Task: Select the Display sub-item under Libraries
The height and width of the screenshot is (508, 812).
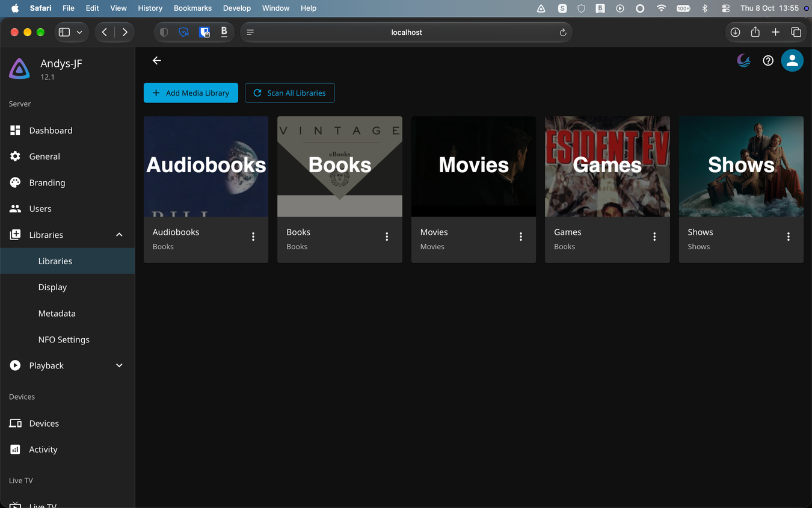Action: pyautogui.click(x=67, y=287)
